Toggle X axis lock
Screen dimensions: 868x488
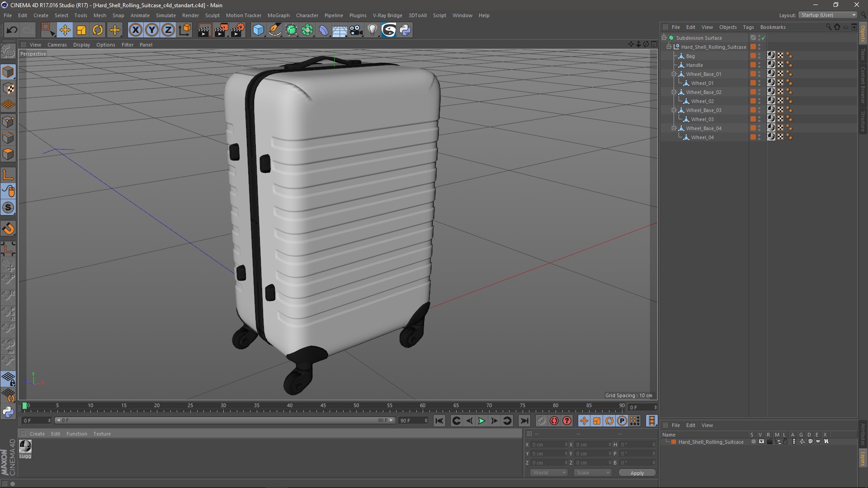coord(135,30)
